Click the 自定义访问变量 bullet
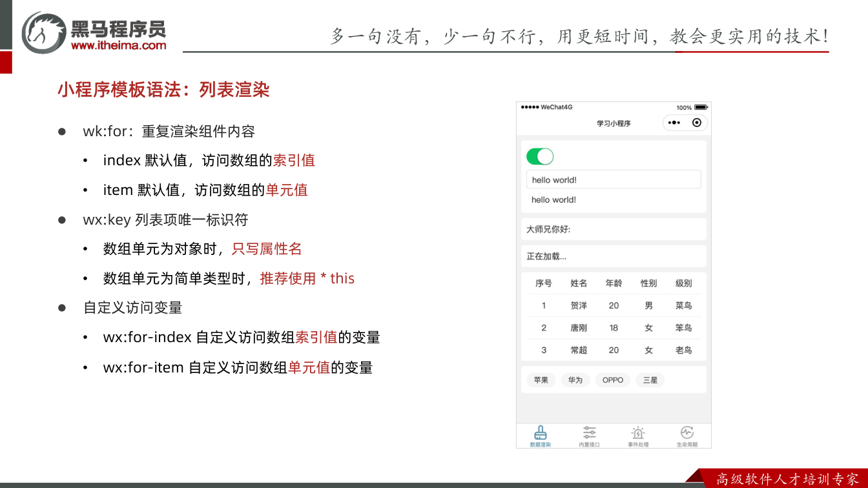868x488 pixels. (x=132, y=308)
